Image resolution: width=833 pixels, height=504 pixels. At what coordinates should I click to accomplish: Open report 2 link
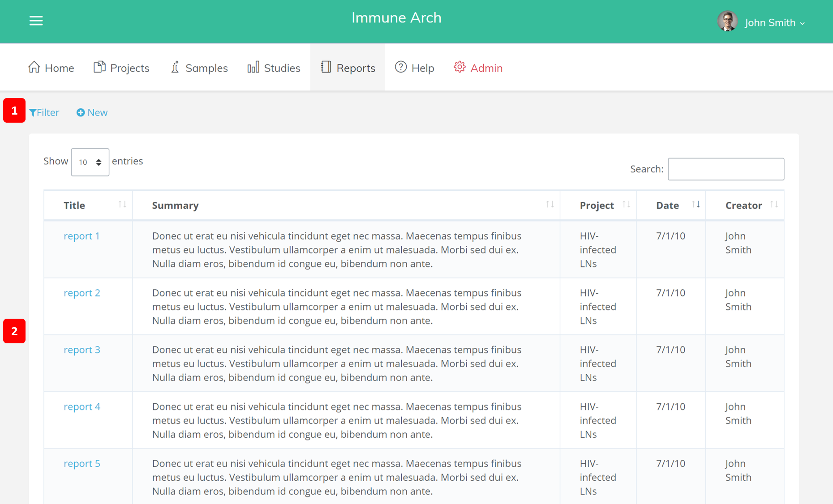coord(82,293)
